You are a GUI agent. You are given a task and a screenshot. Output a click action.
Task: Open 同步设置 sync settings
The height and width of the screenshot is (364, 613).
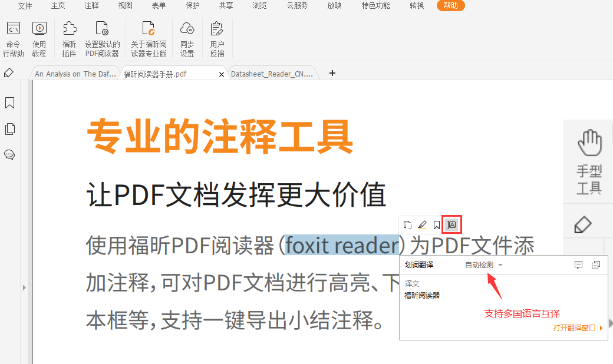tap(187, 39)
